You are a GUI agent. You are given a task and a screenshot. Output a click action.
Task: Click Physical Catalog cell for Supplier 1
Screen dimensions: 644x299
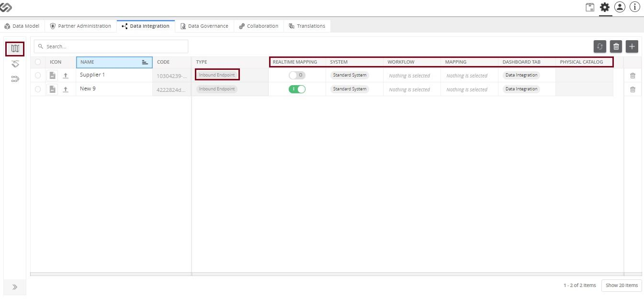(x=584, y=76)
